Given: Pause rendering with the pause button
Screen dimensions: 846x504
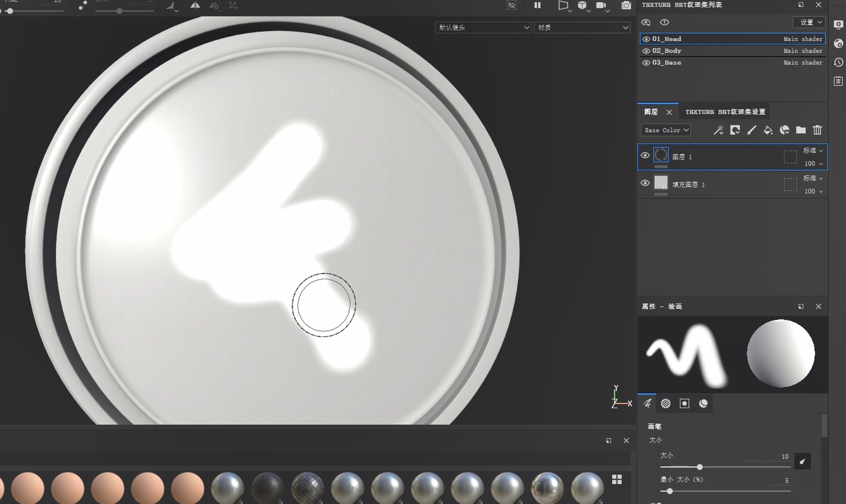Looking at the screenshot, I should [538, 6].
